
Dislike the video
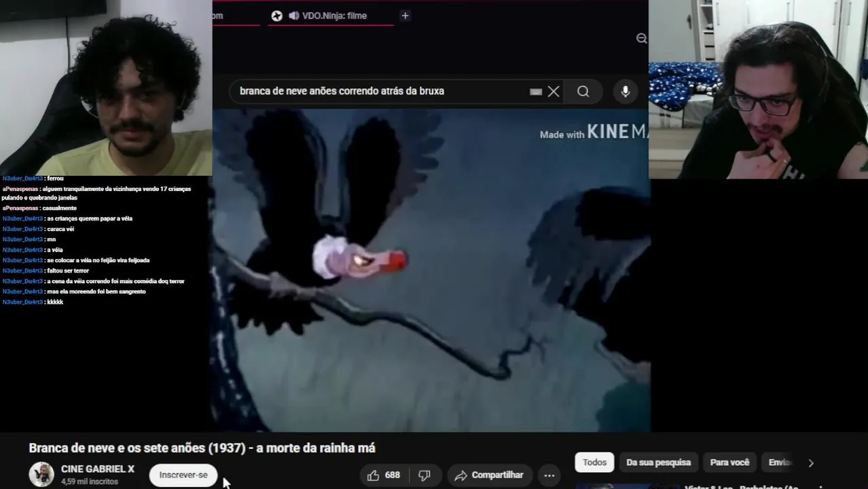click(x=424, y=475)
